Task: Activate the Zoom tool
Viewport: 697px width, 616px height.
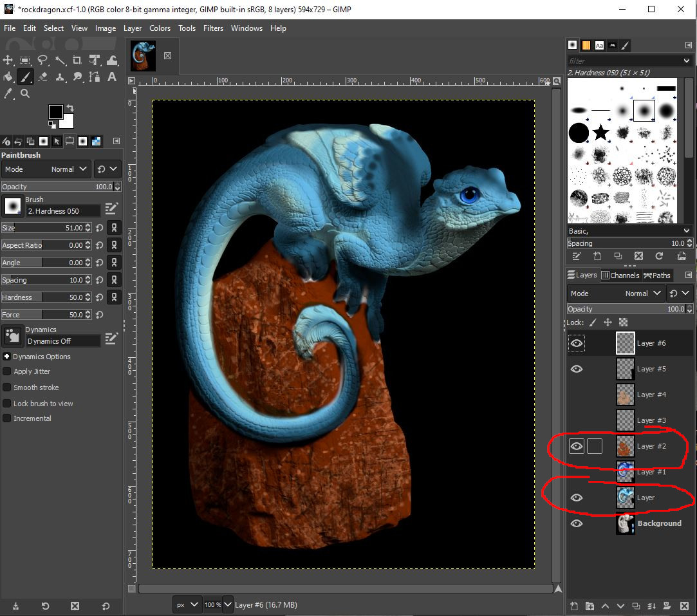Action: [24, 93]
